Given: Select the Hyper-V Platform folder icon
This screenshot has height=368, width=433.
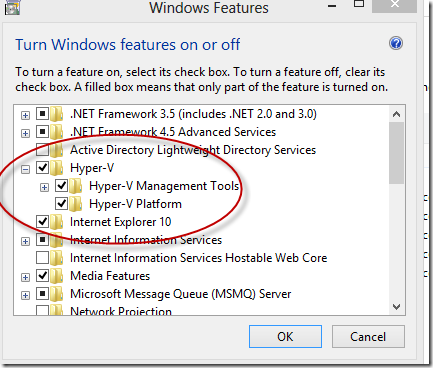Looking at the screenshot, I should pyautogui.click(x=76, y=204).
